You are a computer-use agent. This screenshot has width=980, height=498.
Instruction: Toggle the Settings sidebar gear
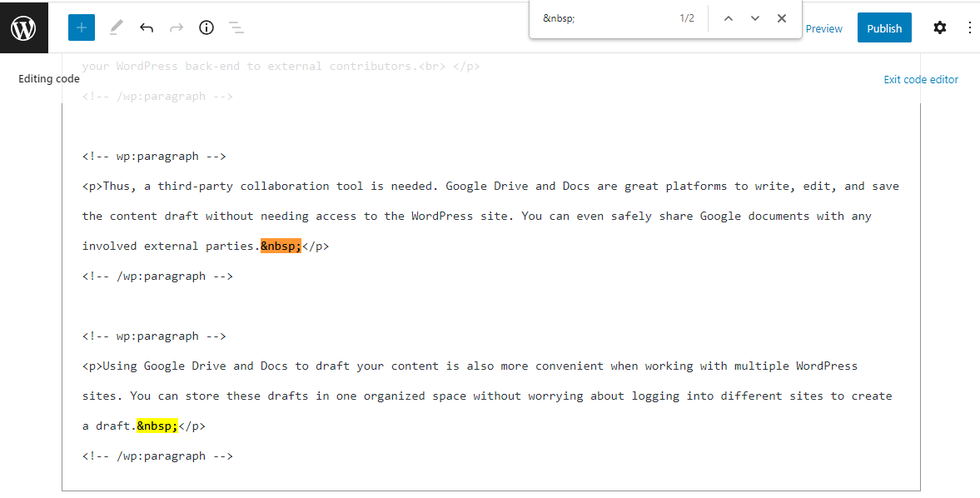[939, 27]
